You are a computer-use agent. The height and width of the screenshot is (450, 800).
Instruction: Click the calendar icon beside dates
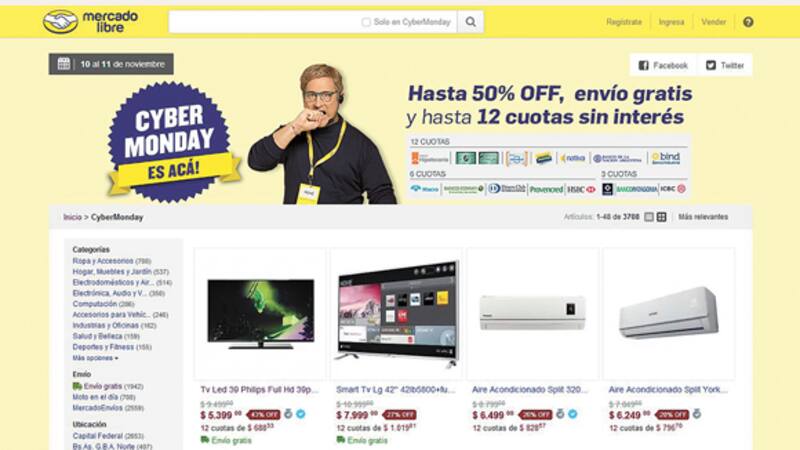tap(64, 64)
